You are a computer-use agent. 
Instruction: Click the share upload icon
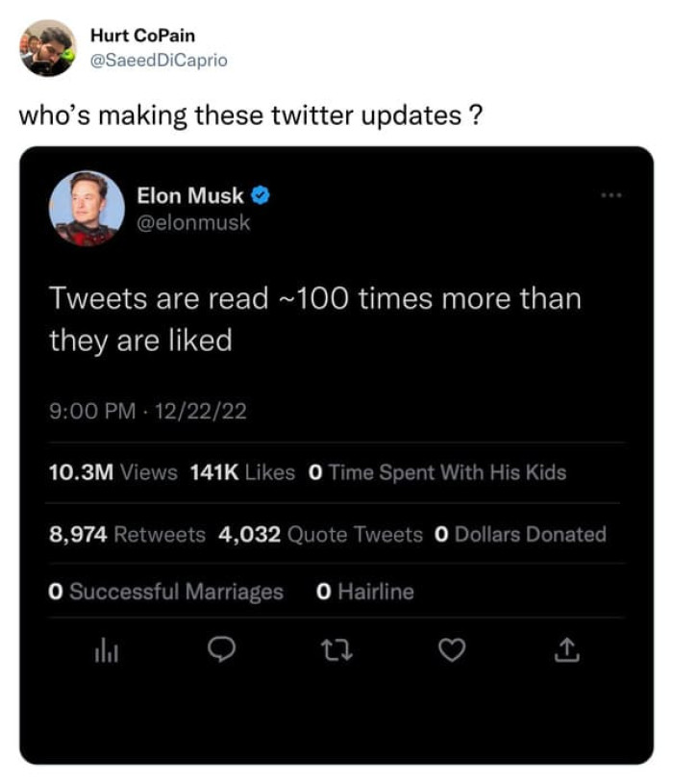point(567,653)
